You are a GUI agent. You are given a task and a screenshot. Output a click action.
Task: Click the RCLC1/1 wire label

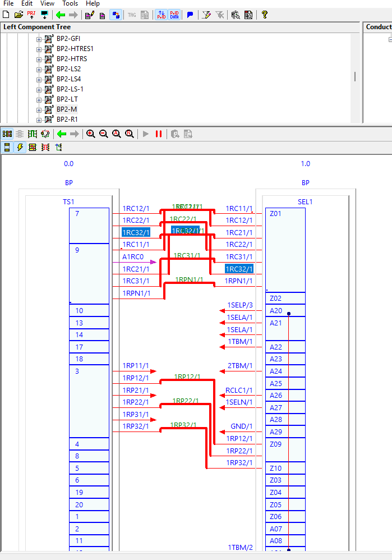239,390
